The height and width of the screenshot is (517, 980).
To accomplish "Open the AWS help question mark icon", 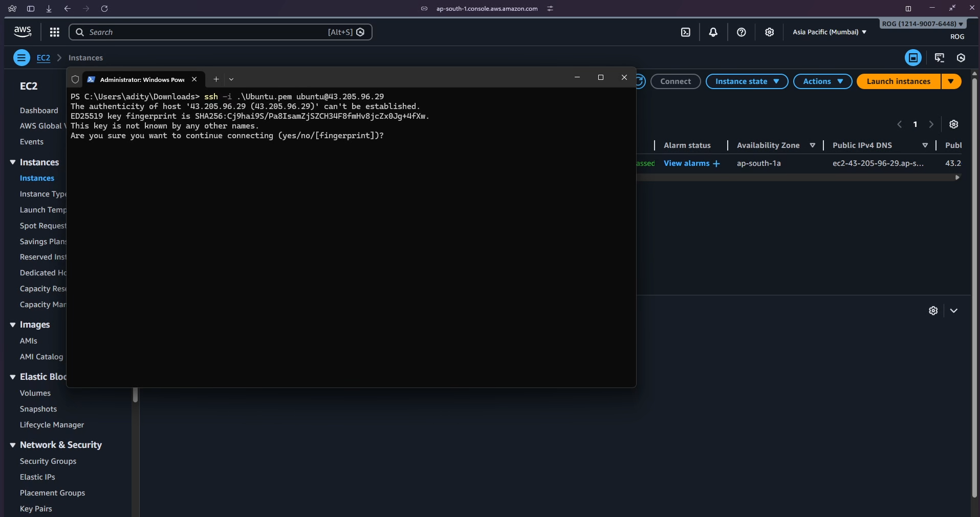I will click(741, 32).
